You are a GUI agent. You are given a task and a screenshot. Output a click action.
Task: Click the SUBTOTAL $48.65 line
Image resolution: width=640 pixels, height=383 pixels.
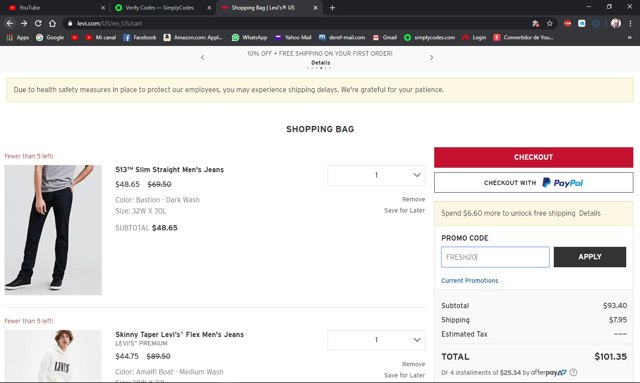[x=147, y=228]
